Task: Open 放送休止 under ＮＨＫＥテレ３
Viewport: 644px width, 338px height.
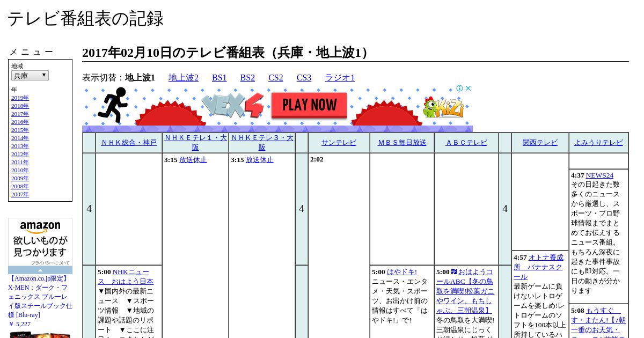Action: coord(259,160)
